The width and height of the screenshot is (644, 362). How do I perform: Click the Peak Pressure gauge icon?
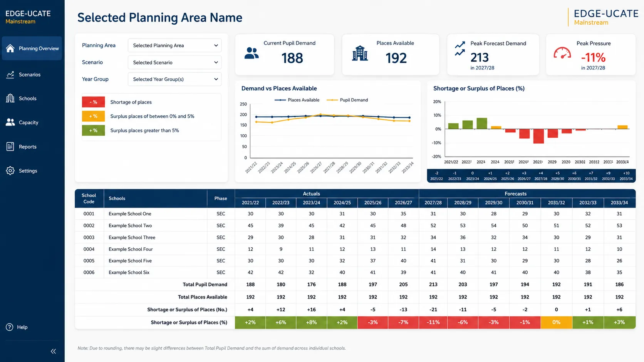coord(562,53)
